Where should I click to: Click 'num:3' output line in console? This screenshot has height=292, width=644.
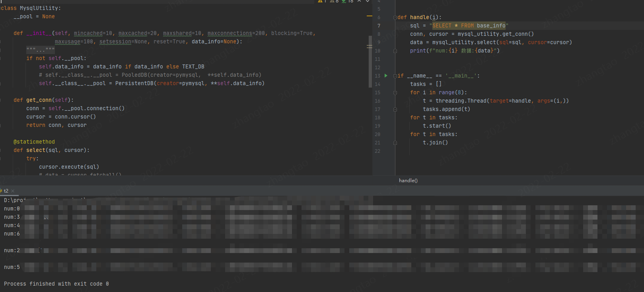[12, 217]
